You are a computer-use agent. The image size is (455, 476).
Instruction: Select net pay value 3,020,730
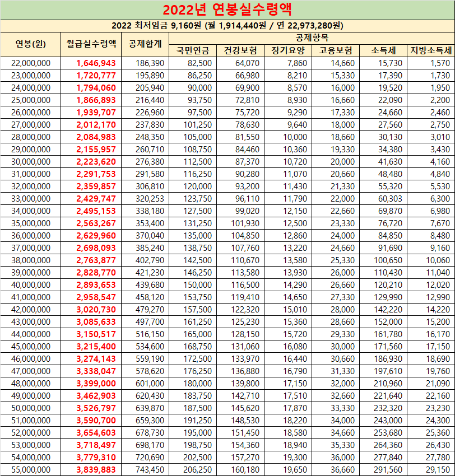(x=96, y=310)
